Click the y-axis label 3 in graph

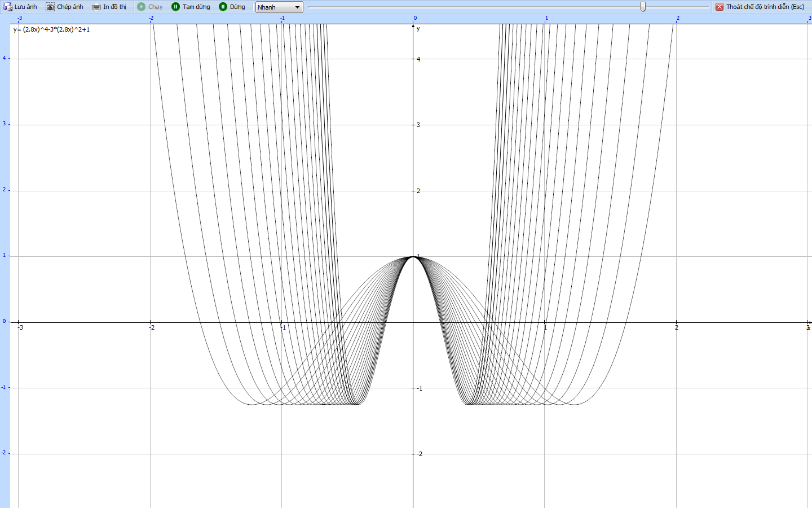point(418,125)
